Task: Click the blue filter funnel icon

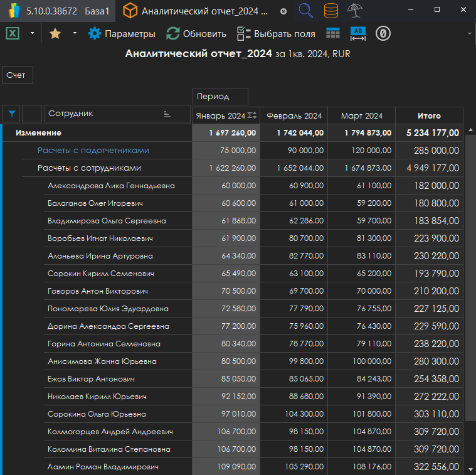Action: click(x=11, y=114)
